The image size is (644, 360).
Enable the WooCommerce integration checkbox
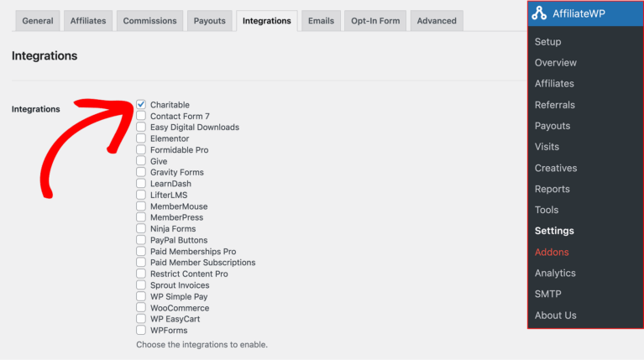(x=141, y=308)
